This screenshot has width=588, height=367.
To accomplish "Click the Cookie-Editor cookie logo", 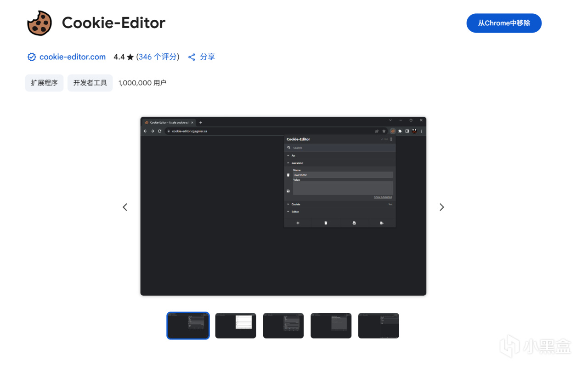I will (x=40, y=23).
